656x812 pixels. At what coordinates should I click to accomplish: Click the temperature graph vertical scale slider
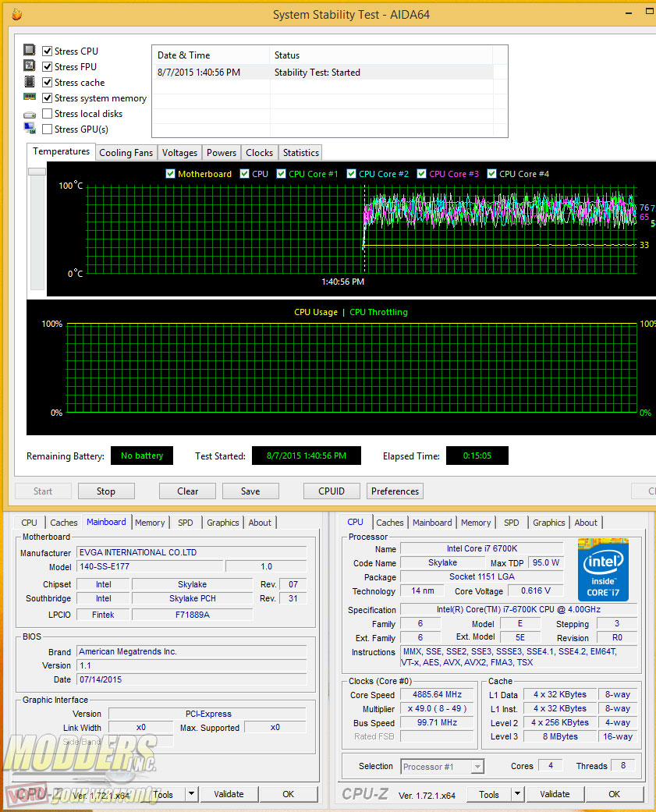pos(37,172)
